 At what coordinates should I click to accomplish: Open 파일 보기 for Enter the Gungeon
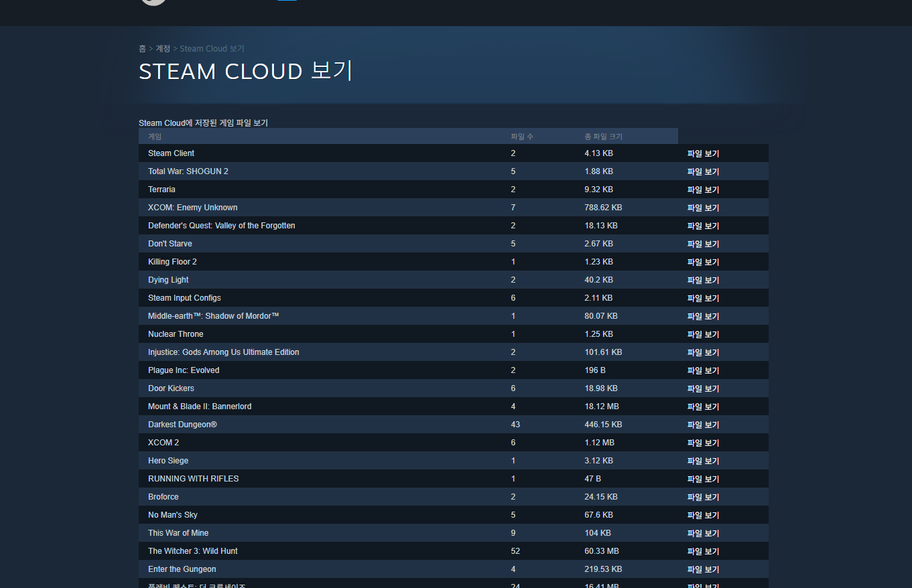point(703,569)
